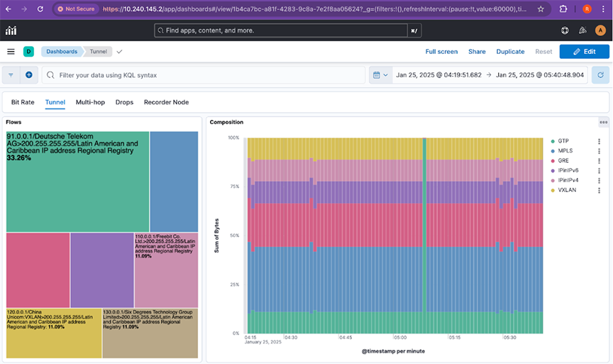Toggle GTP series in legend
This screenshot has width=613, height=364.
pyautogui.click(x=563, y=141)
